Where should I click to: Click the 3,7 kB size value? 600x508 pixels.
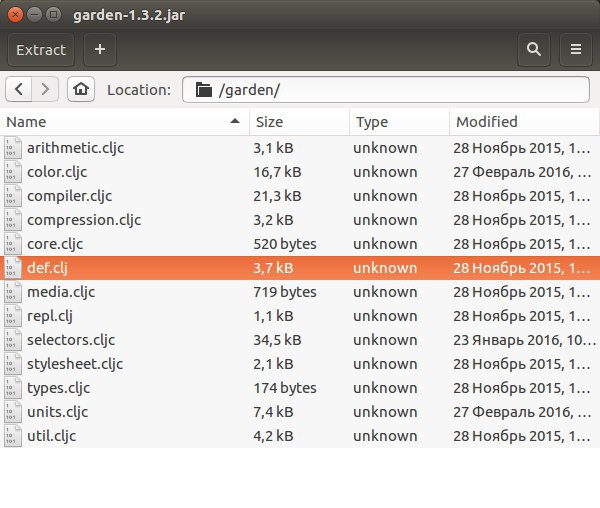pyautogui.click(x=274, y=269)
